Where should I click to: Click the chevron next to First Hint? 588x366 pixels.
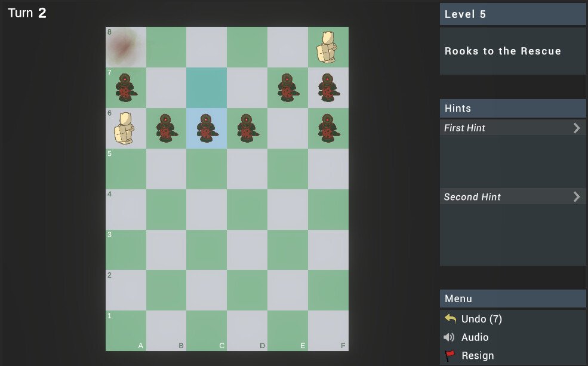(x=576, y=128)
